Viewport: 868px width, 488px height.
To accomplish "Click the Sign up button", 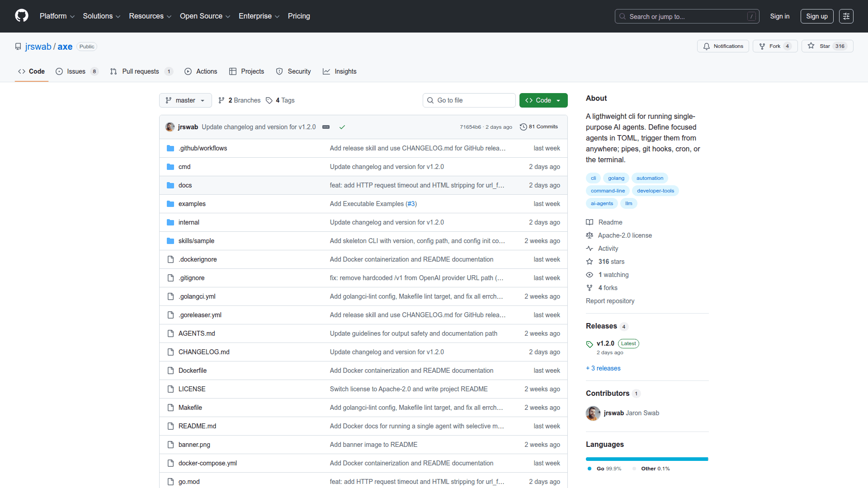I will [816, 16].
